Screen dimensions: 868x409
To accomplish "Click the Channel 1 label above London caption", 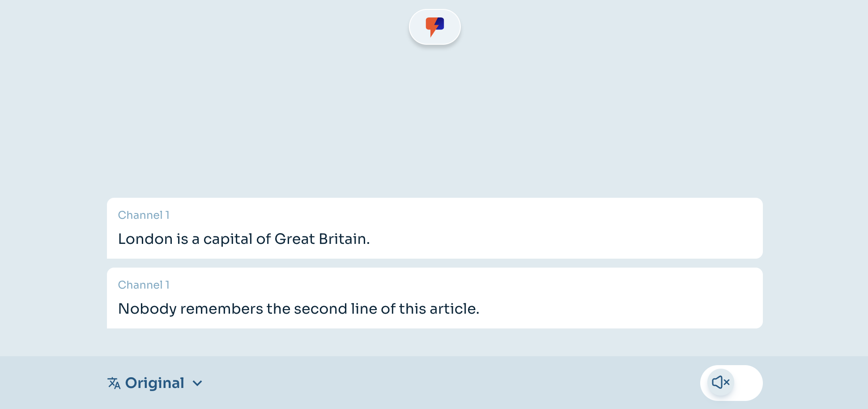I will coord(144,215).
